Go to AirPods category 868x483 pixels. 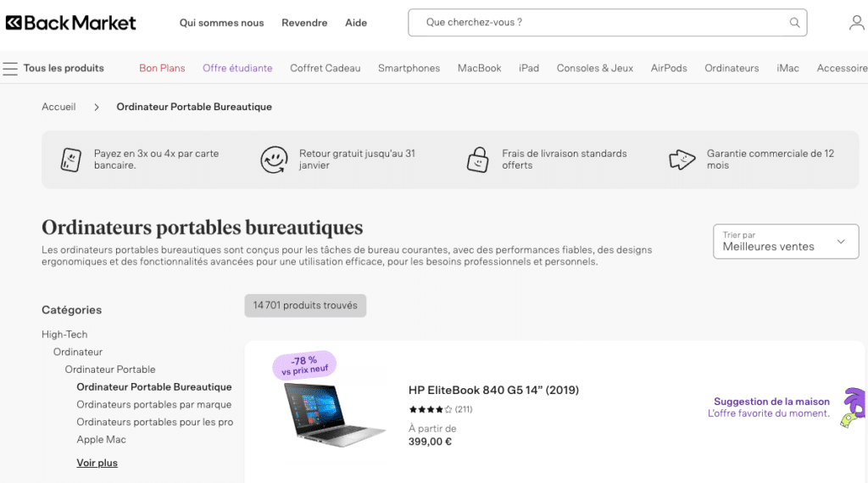pos(669,68)
